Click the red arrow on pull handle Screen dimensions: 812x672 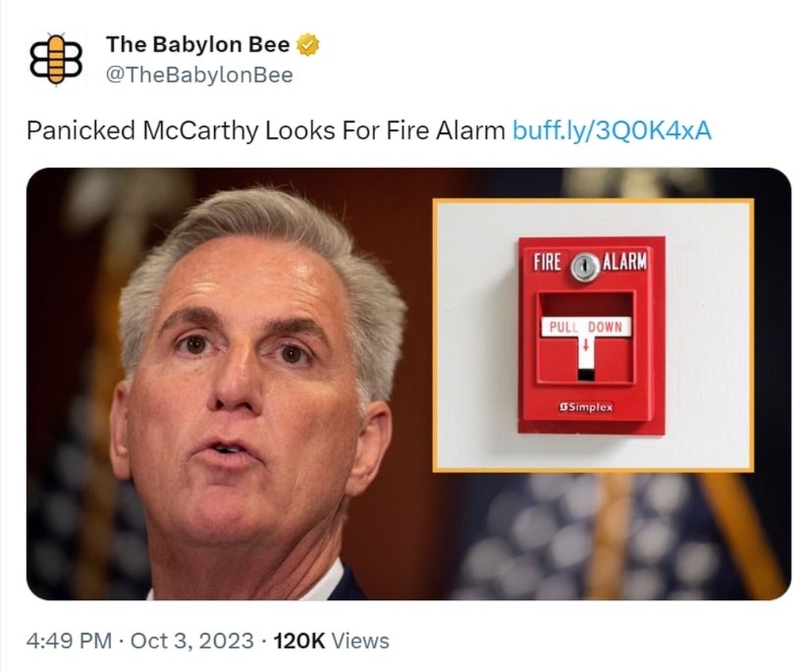click(x=586, y=345)
